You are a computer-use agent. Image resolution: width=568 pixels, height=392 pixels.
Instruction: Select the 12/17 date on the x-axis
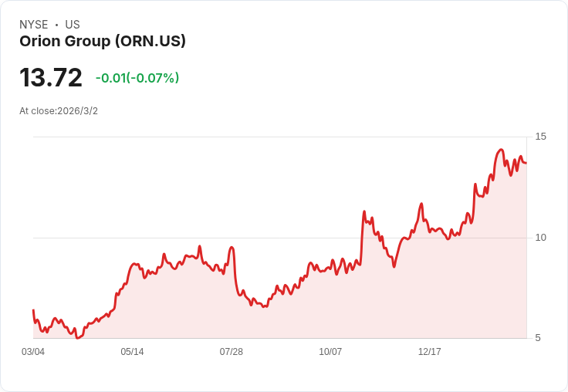(x=430, y=352)
